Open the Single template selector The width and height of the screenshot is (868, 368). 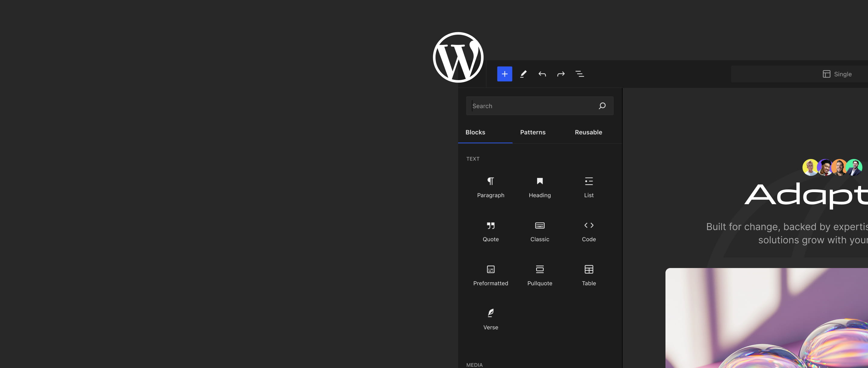point(837,74)
